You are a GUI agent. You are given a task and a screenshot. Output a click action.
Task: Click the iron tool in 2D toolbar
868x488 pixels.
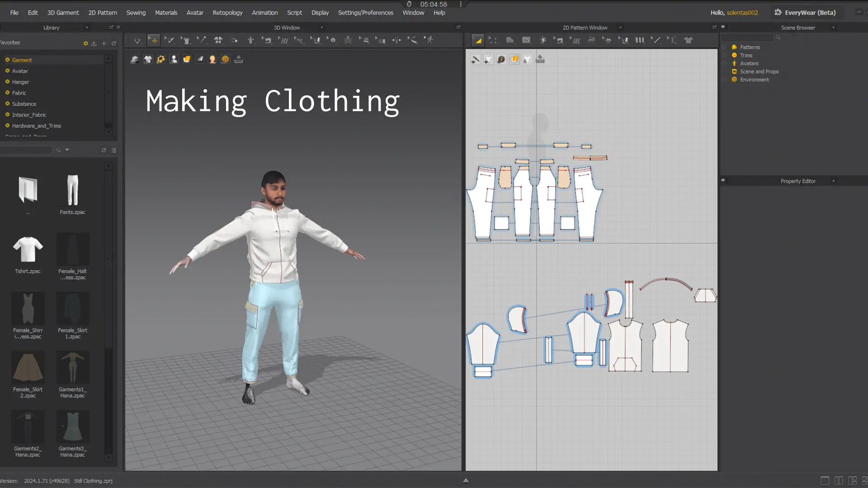point(591,40)
